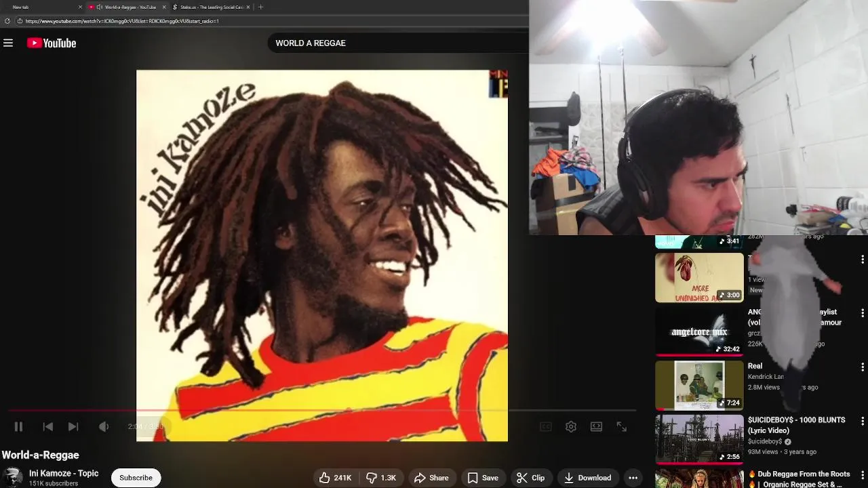Click the 93M views 3 years ago text
Screen dimensions: 868x488
782,451
